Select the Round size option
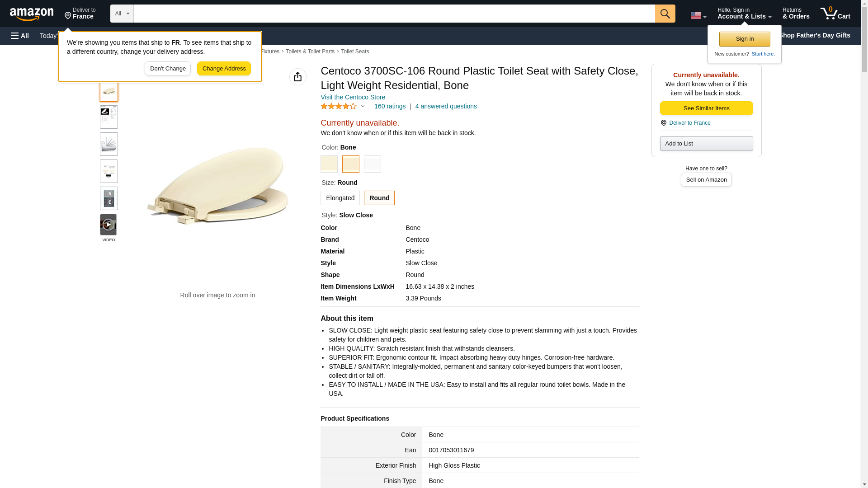 click(379, 198)
